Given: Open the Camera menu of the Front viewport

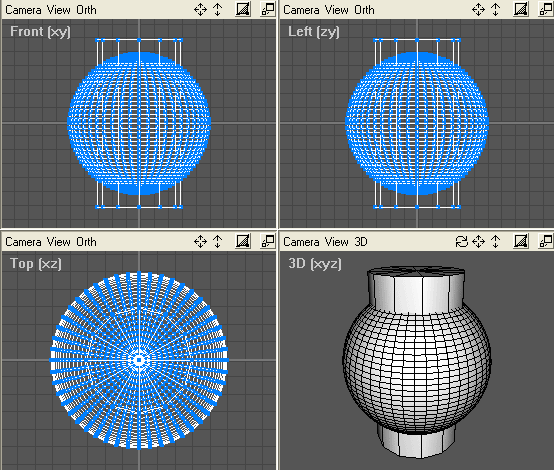Looking at the screenshot, I should click(23, 10).
